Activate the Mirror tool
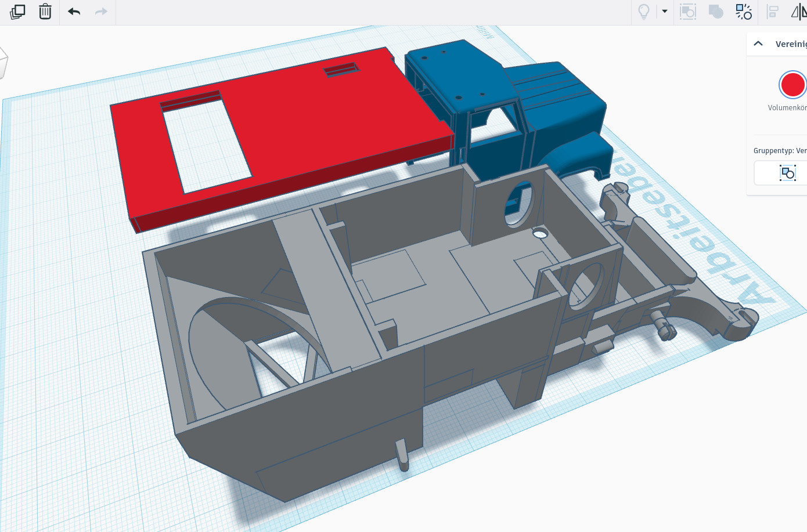Viewport: 807px width, 532px height. click(x=799, y=12)
